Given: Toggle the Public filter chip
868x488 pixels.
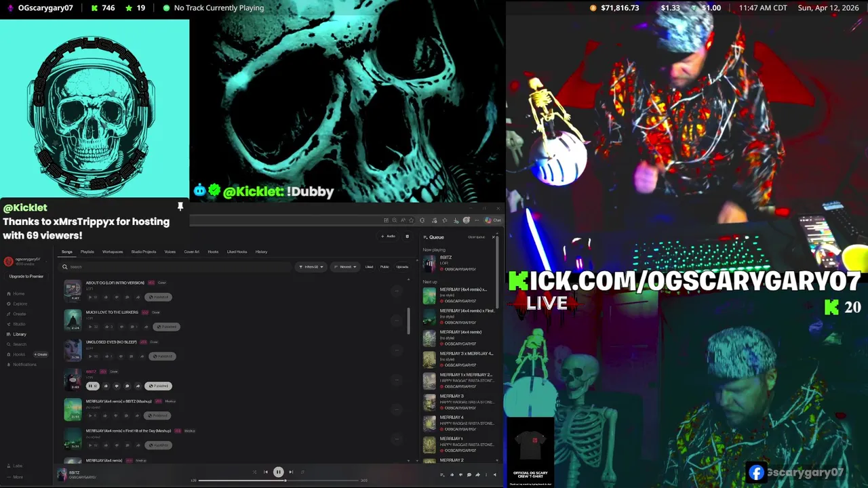Looking at the screenshot, I should click(x=384, y=266).
